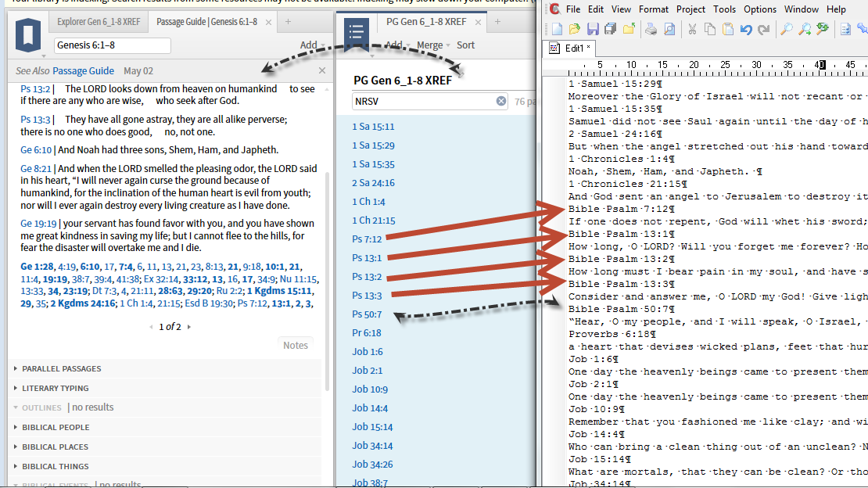Open the Help menu in the editor

point(836,9)
